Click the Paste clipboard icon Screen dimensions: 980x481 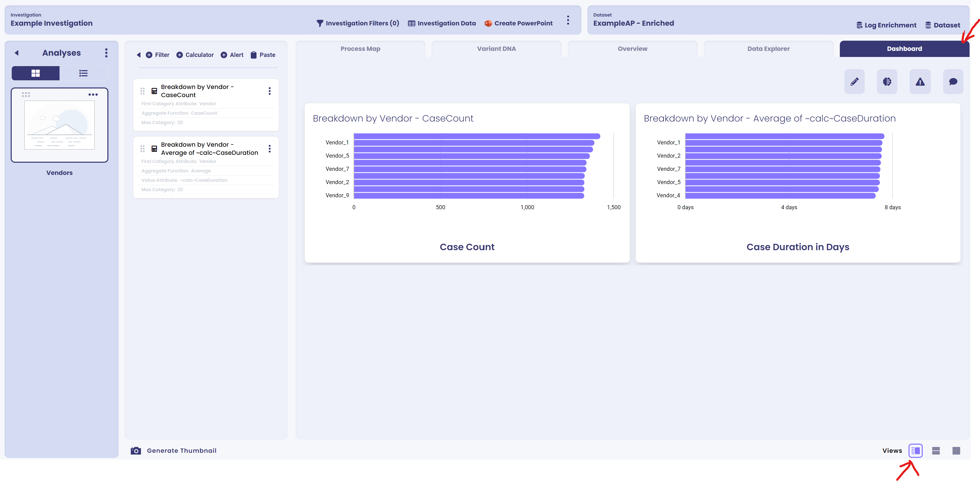pyautogui.click(x=253, y=55)
